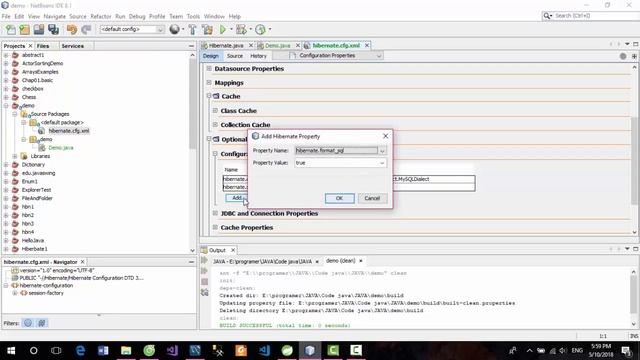Open the Windows Start menu

pos(11,351)
